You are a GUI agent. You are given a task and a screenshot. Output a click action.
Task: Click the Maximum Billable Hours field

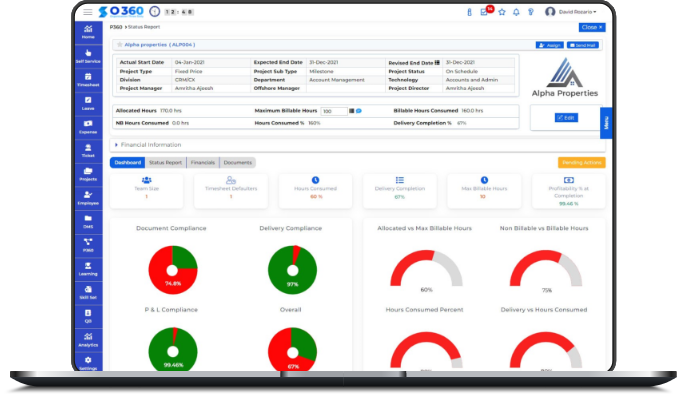pyautogui.click(x=334, y=111)
